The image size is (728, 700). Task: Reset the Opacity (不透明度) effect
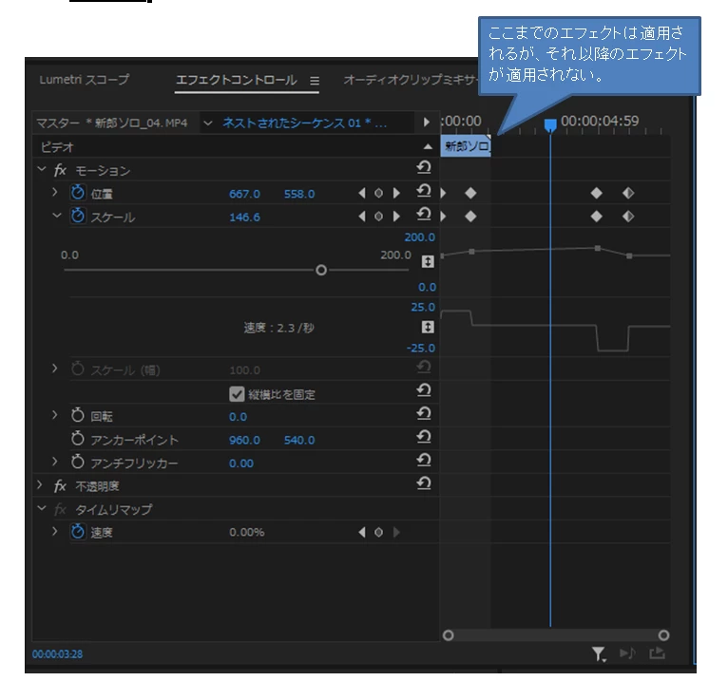click(424, 483)
